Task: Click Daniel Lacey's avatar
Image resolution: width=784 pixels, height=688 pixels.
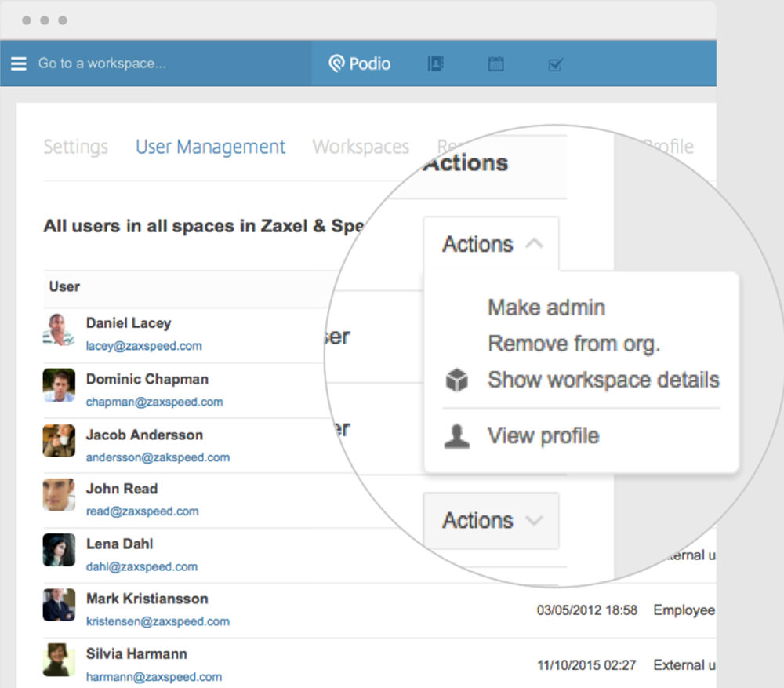Action: (59, 329)
